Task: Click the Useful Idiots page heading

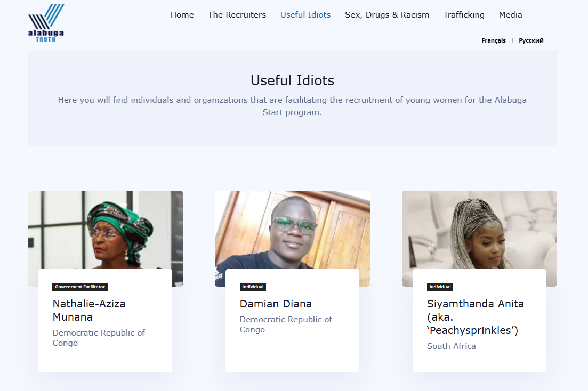Action: tap(292, 80)
